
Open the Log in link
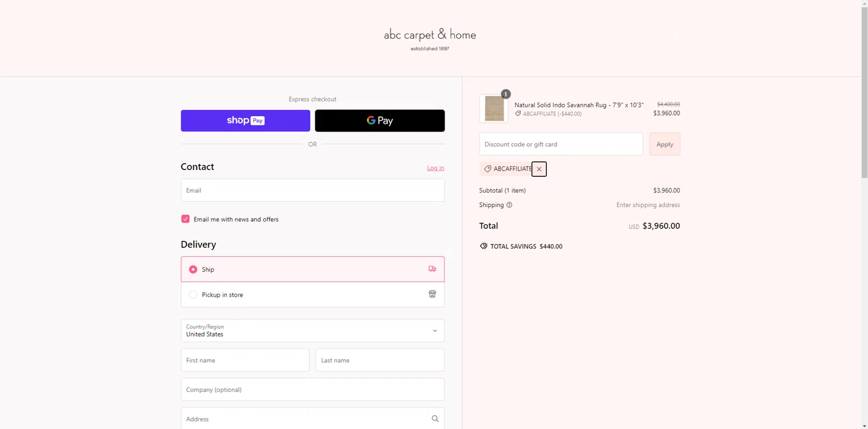436,168
